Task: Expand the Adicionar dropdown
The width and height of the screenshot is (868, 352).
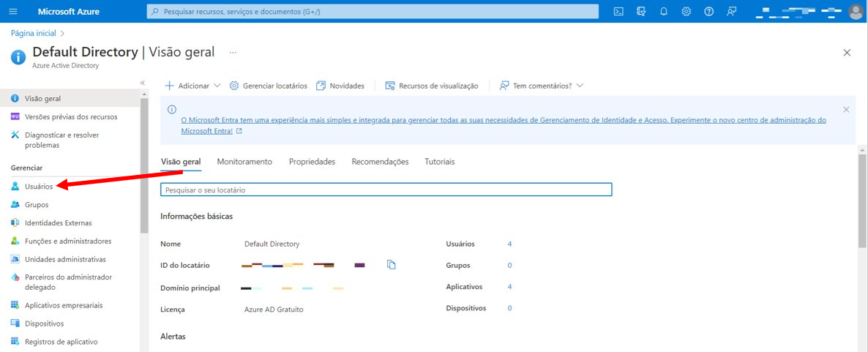Action: [193, 86]
